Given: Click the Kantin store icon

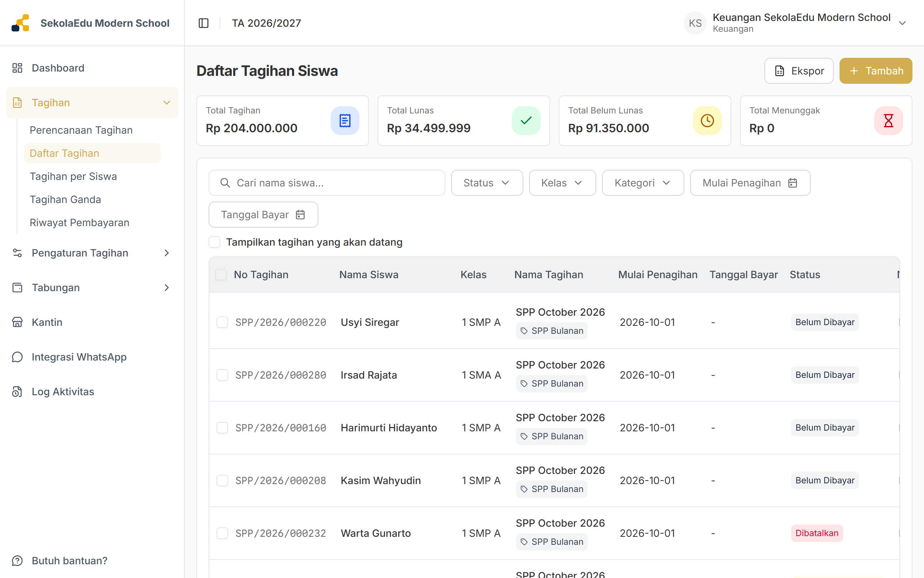Looking at the screenshot, I should coord(17,322).
